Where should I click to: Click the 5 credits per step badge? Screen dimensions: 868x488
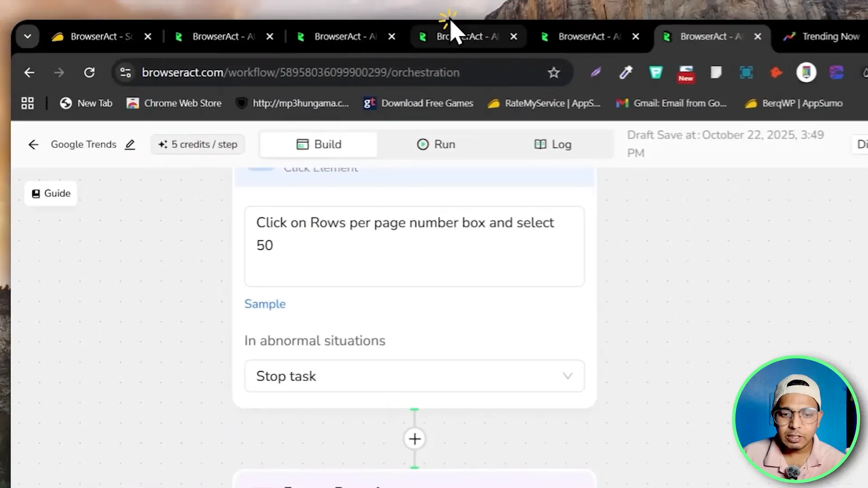tap(198, 144)
